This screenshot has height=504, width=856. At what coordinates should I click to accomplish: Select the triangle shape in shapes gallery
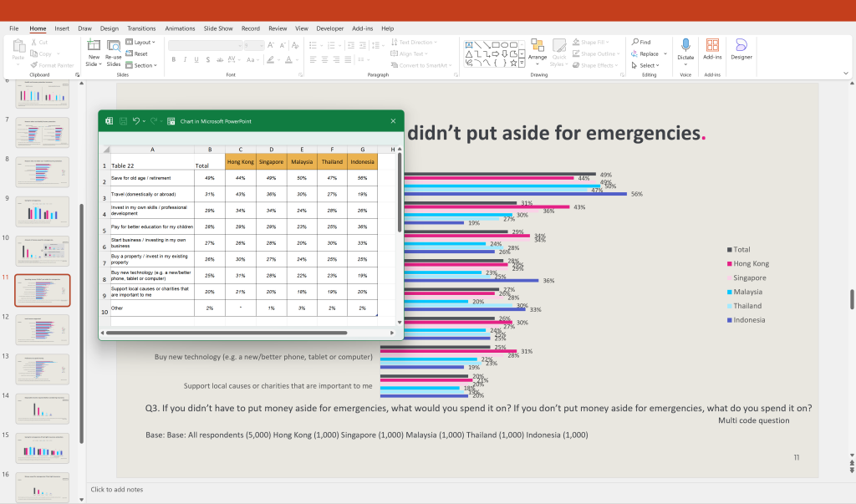tap(469, 53)
